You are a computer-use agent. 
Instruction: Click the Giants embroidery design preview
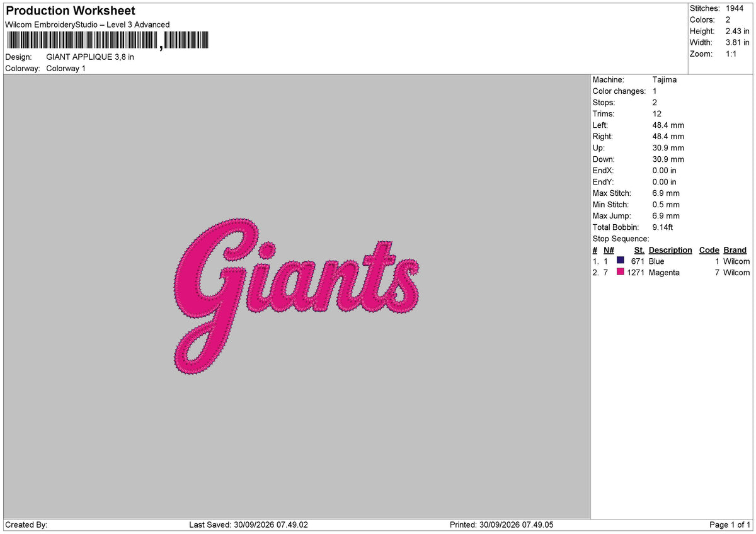point(297,297)
